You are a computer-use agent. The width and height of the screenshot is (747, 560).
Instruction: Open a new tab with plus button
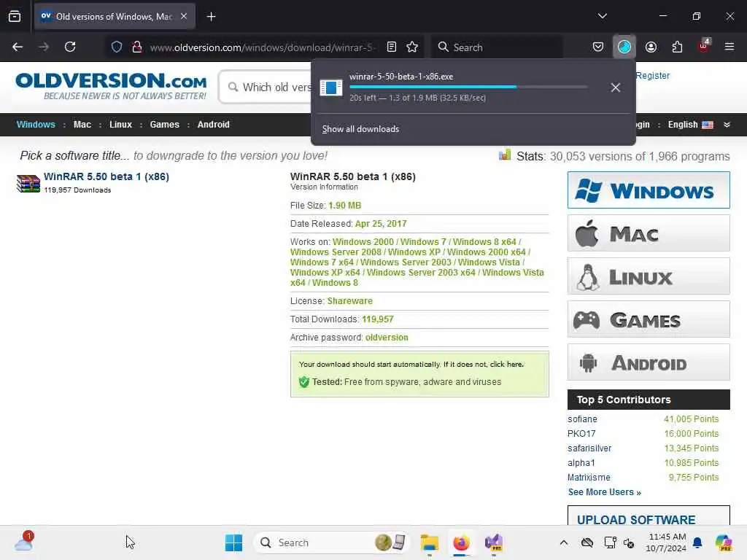211,16
